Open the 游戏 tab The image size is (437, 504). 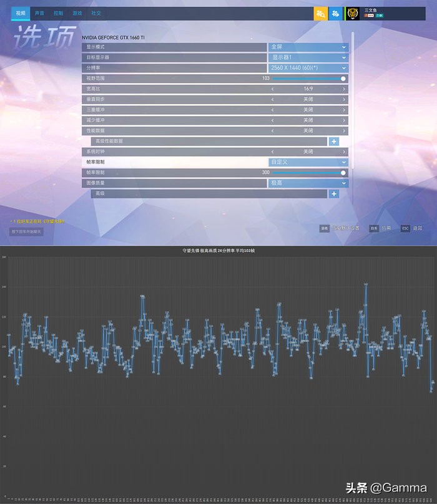click(x=77, y=13)
